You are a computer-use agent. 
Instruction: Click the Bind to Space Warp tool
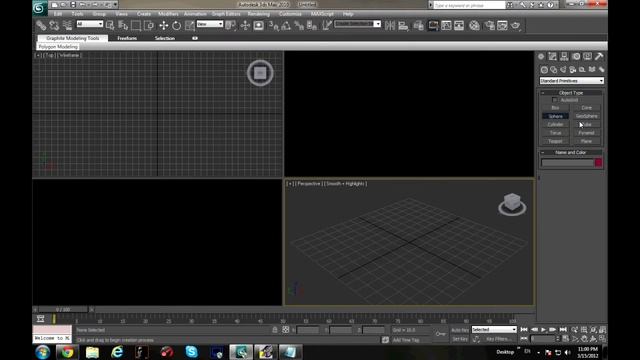[67, 25]
